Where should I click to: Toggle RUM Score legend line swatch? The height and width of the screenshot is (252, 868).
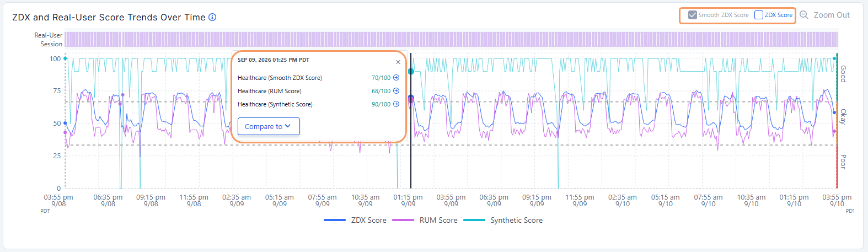pyautogui.click(x=403, y=220)
